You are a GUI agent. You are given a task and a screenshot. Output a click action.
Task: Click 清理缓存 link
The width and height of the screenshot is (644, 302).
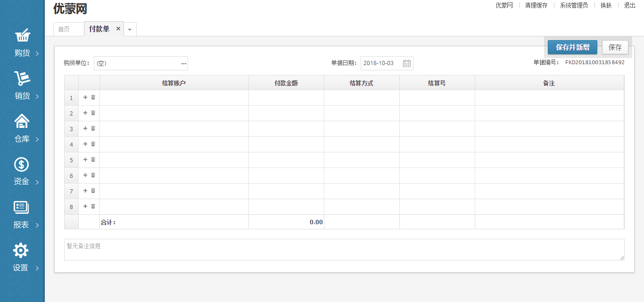[536, 5]
